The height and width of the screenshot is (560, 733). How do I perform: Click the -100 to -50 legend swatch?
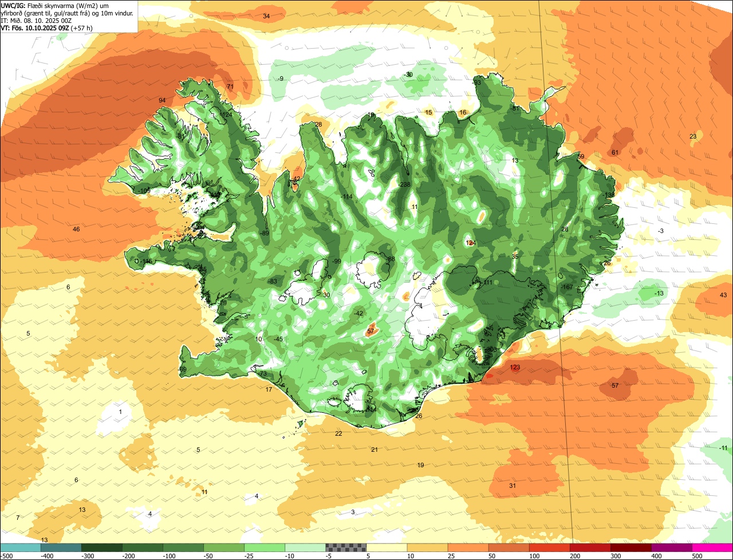click(x=183, y=547)
